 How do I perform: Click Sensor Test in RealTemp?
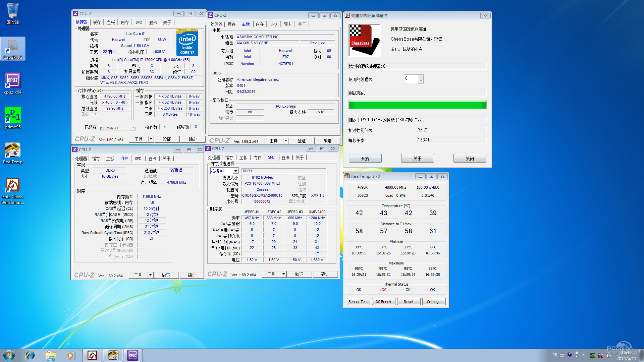point(358,302)
